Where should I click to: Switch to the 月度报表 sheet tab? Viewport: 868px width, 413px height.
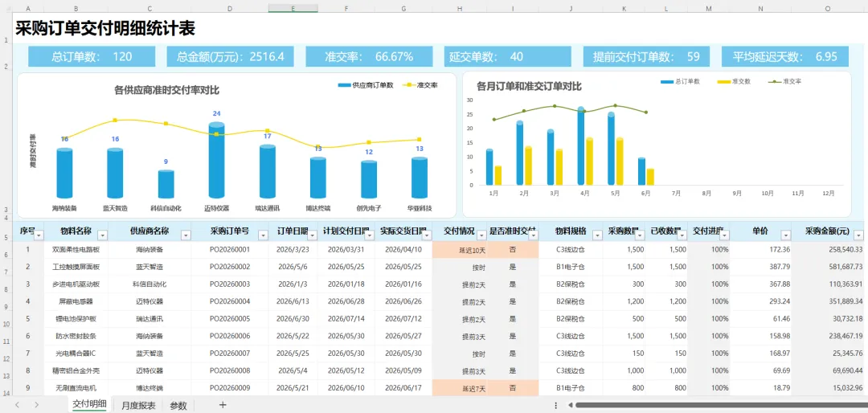138,405
